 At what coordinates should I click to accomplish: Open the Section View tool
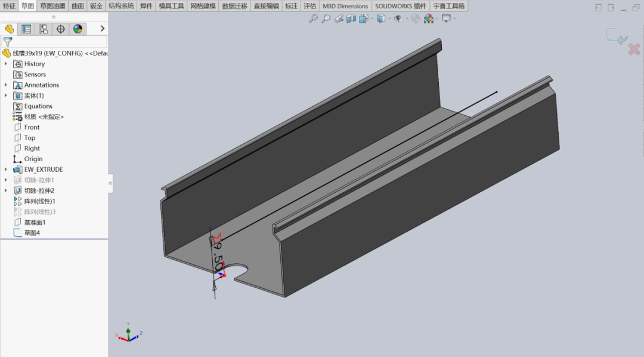[x=351, y=19]
